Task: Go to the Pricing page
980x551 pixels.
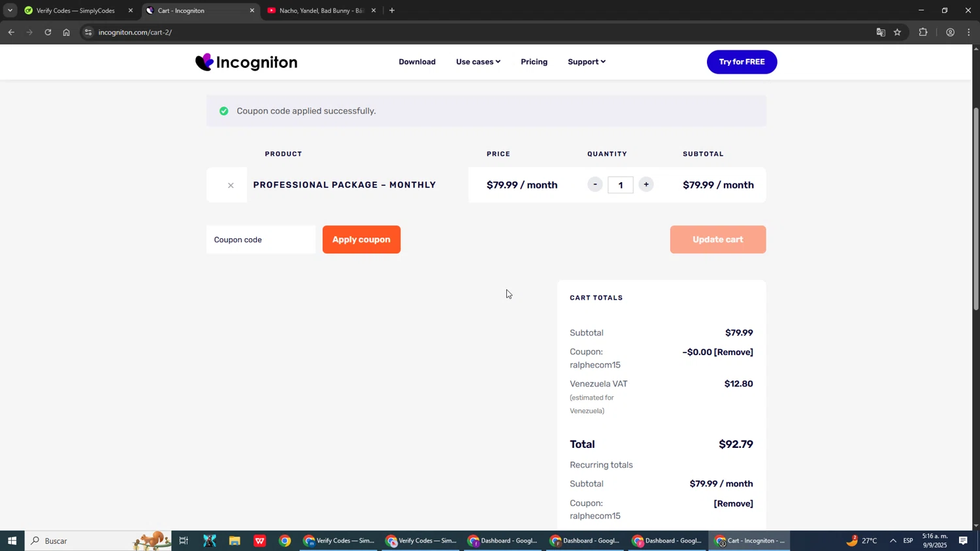Action: tap(534, 62)
